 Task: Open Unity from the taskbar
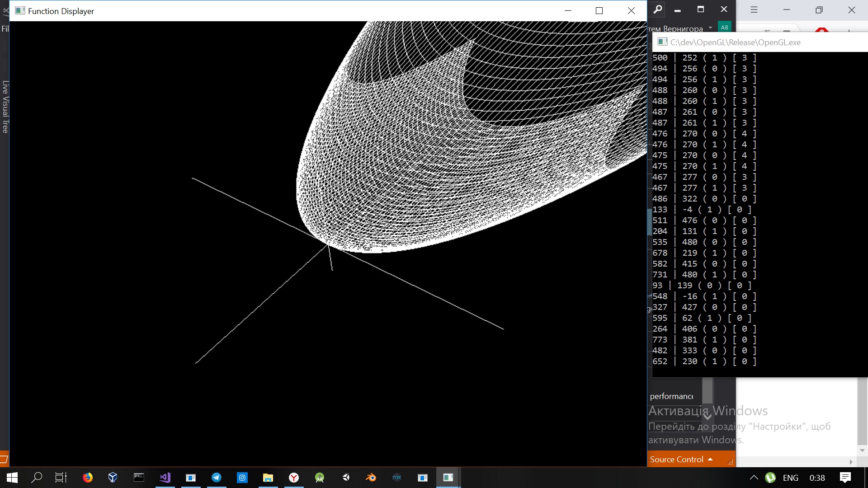(346, 478)
